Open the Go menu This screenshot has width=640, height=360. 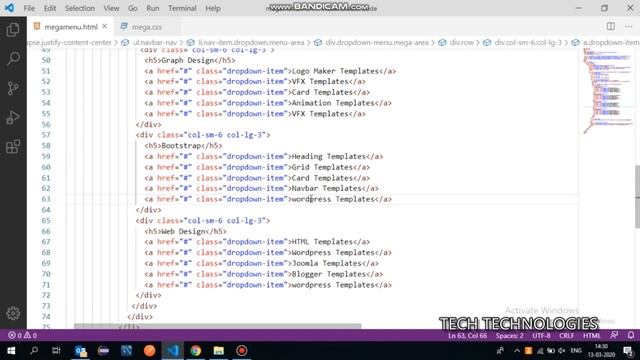point(133,8)
